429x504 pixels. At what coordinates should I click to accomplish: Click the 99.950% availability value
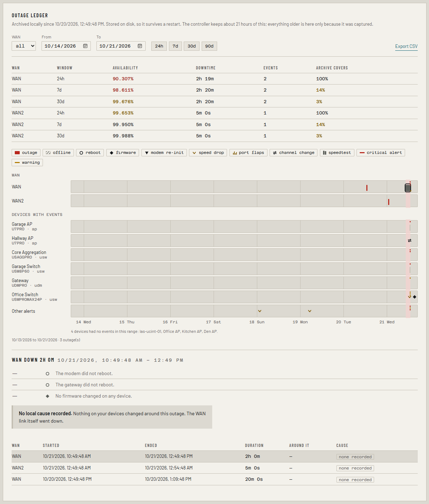[123, 125]
